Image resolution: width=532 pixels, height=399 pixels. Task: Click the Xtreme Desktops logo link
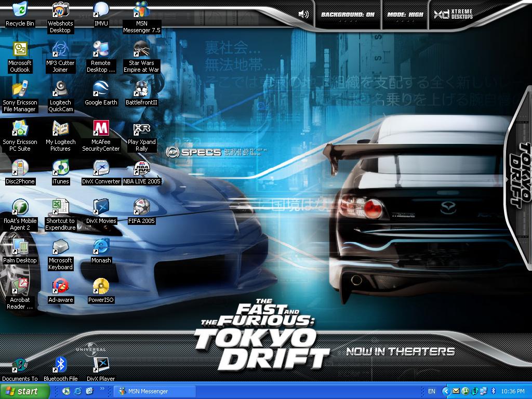tap(453, 14)
